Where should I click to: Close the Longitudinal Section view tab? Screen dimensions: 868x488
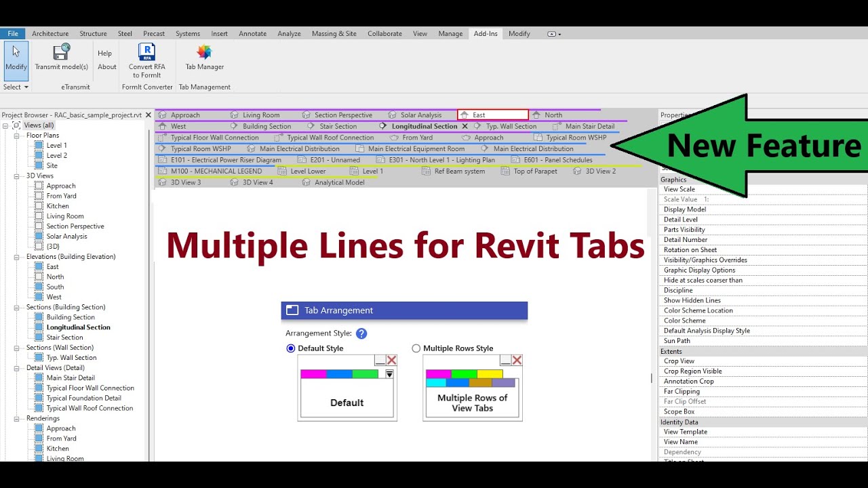[465, 126]
